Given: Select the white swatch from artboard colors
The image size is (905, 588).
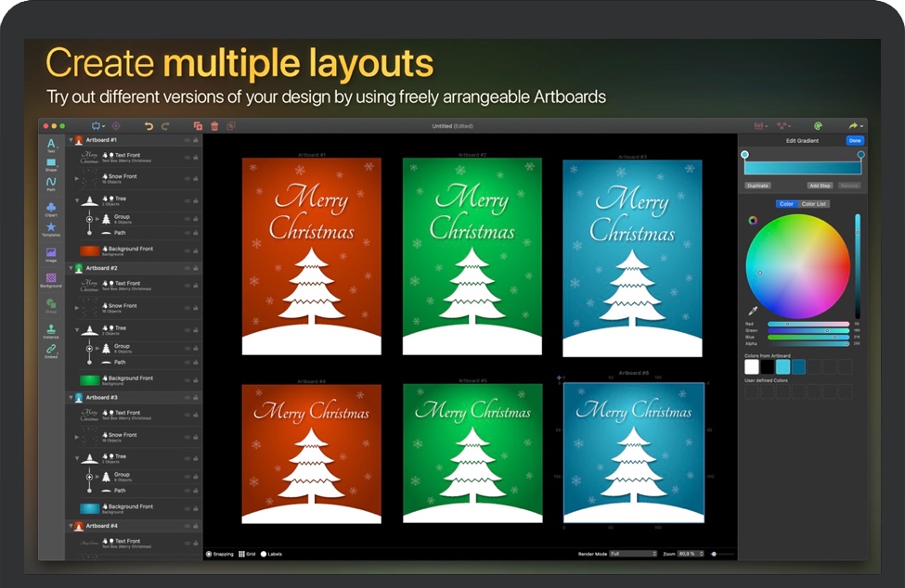Looking at the screenshot, I should 752,367.
